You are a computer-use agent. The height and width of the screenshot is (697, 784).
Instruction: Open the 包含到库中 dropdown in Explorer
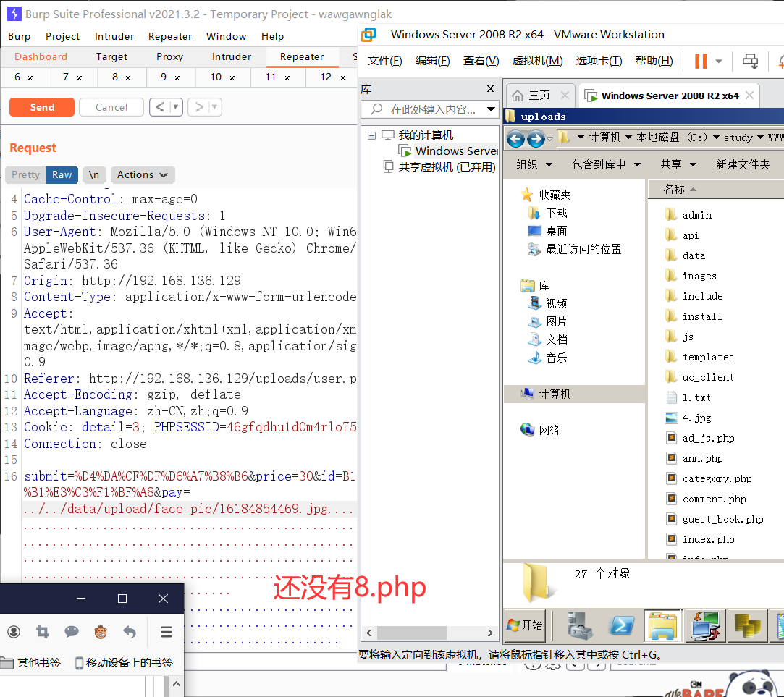point(606,164)
